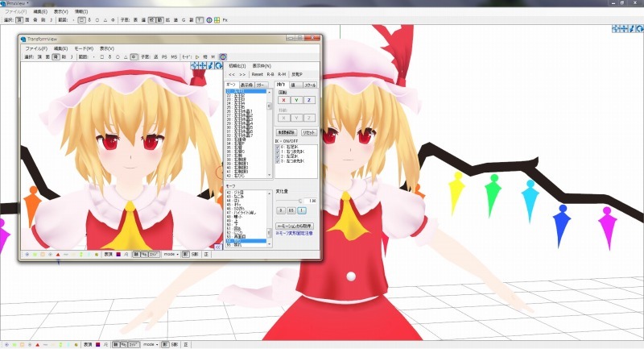Click purple color swatch in TransformView status bar
The width and height of the screenshot is (644, 349).
coord(118,255)
